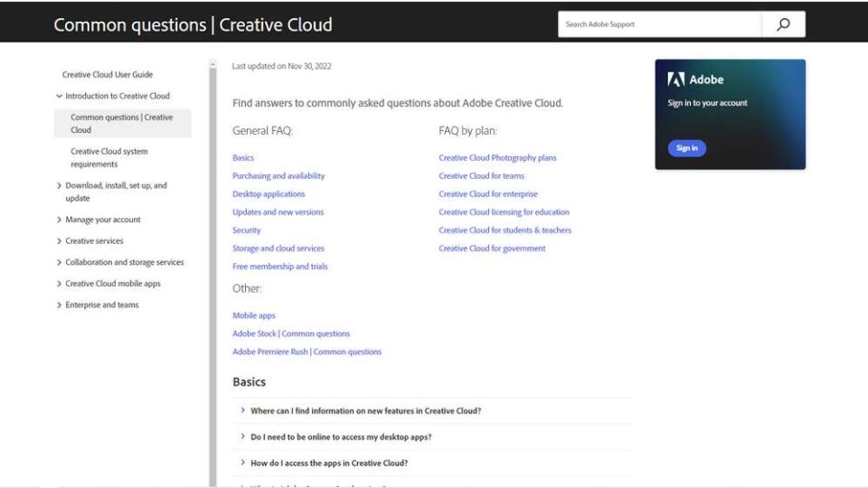The width and height of the screenshot is (868, 488).
Task: Expand Creative services in sidebar
Action: [x=60, y=241]
